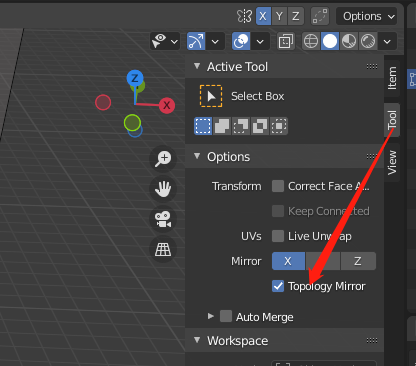Open shading options dropdown arrow
Screen dimensions: 416x366
tap(387, 41)
